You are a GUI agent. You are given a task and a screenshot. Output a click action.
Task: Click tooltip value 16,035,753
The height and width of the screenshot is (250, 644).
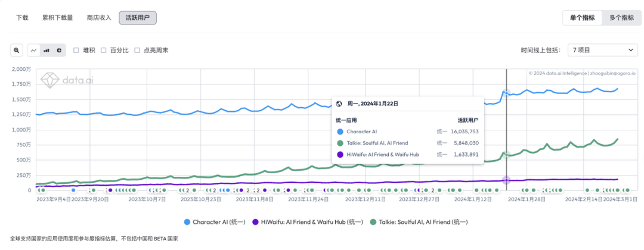(x=465, y=132)
